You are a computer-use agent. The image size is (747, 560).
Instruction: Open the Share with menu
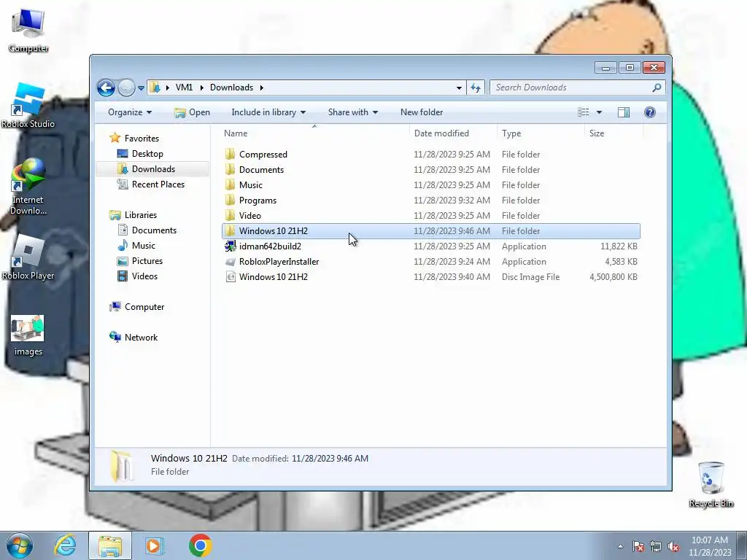(352, 112)
